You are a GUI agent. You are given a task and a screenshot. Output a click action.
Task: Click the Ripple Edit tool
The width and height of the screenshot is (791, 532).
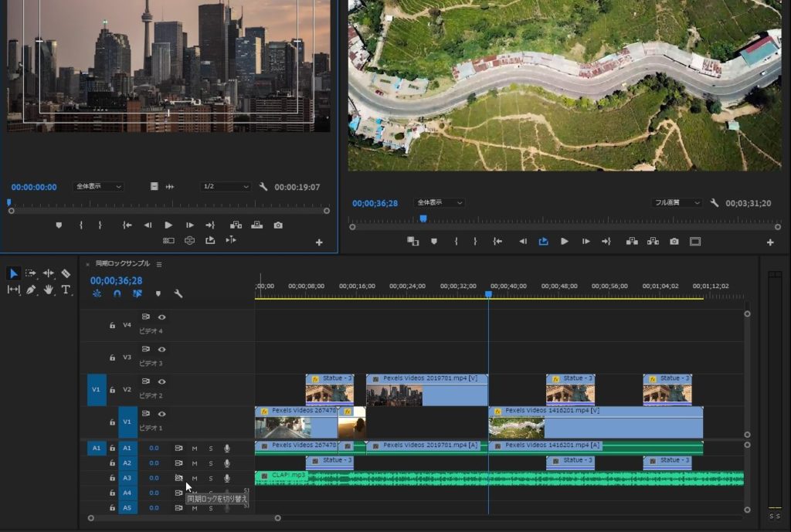pyautogui.click(x=49, y=273)
